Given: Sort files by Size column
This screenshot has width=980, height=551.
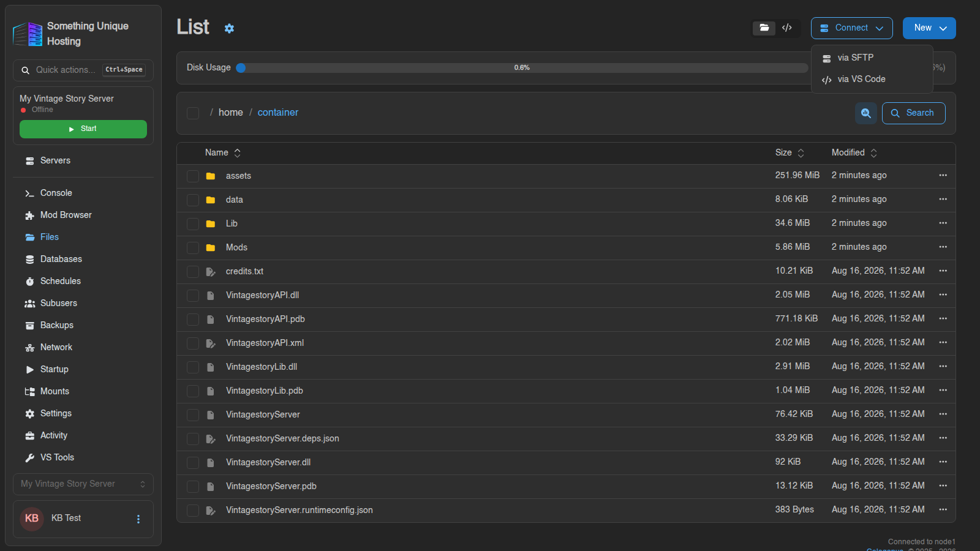Looking at the screenshot, I should tap(790, 152).
